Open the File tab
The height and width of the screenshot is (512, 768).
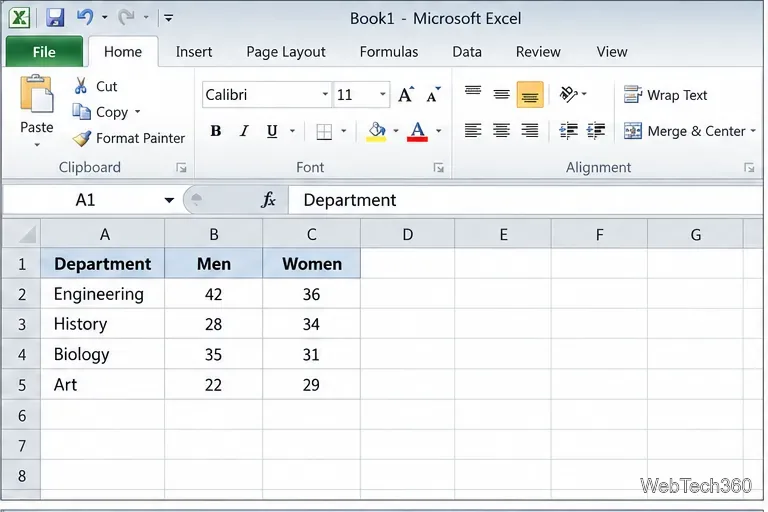pos(44,51)
